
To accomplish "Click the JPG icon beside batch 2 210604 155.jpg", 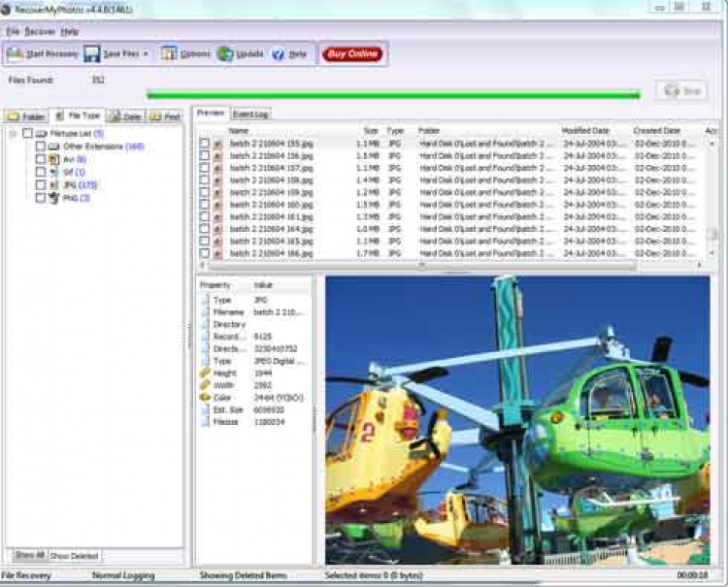I will pos(218,143).
